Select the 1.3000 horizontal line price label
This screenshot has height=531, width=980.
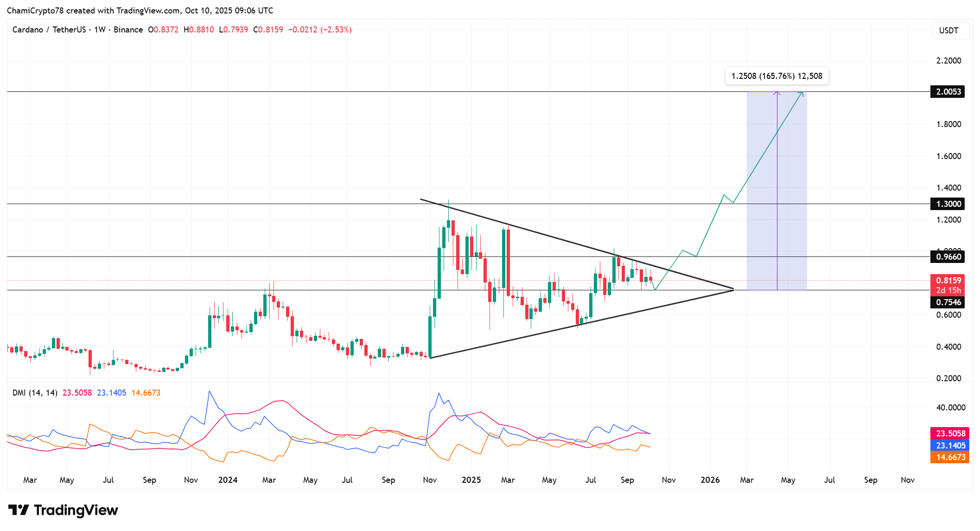(948, 204)
